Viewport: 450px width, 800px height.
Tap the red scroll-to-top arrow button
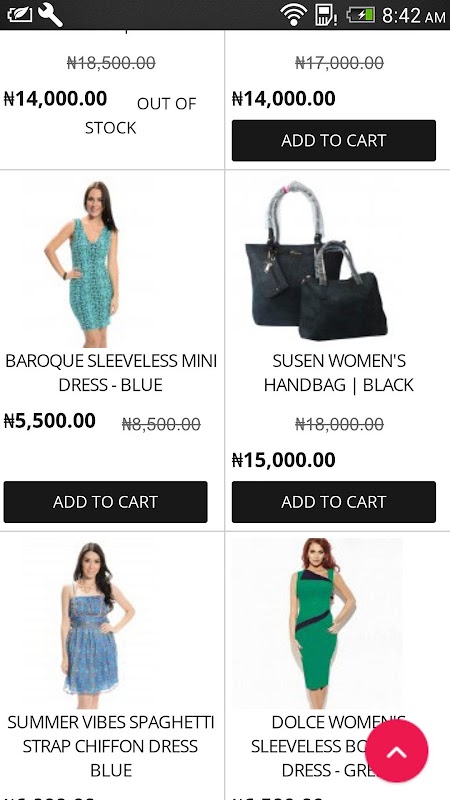(396, 751)
